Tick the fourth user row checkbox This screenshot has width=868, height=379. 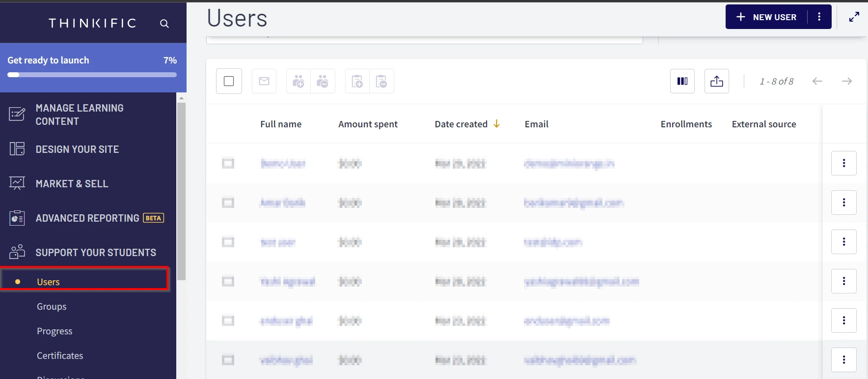click(x=228, y=281)
